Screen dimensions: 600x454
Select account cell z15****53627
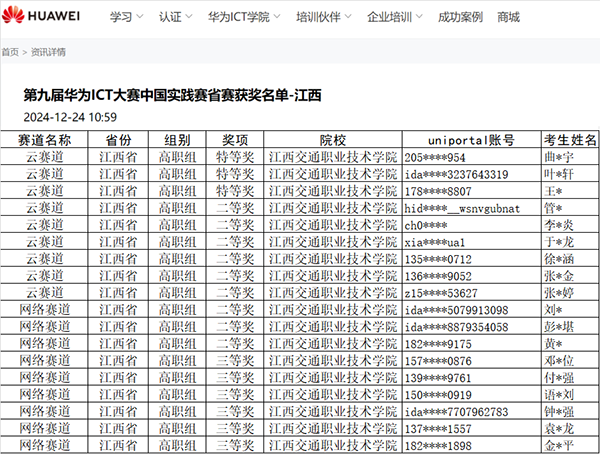[472, 292]
